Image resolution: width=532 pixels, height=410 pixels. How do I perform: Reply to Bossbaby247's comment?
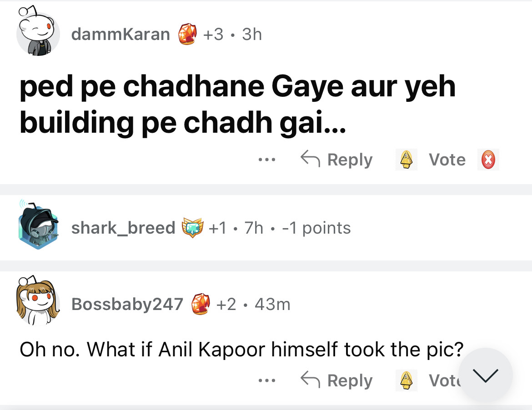tap(337, 380)
